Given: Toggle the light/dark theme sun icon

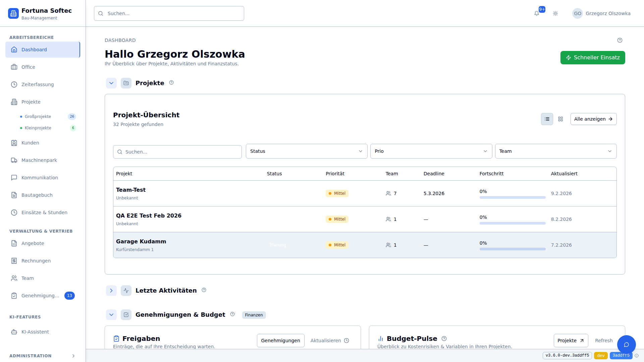Looking at the screenshot, I should click(x=555, y=13).
